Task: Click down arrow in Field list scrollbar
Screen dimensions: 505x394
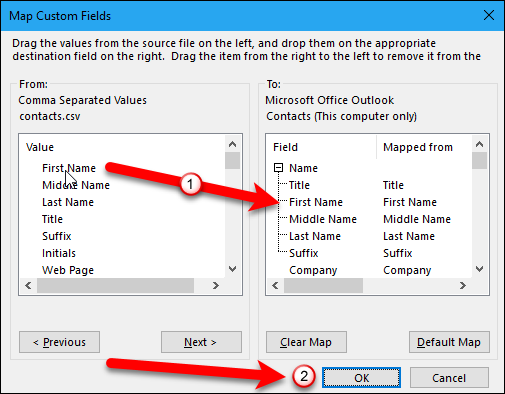Action: coord(479,269)
